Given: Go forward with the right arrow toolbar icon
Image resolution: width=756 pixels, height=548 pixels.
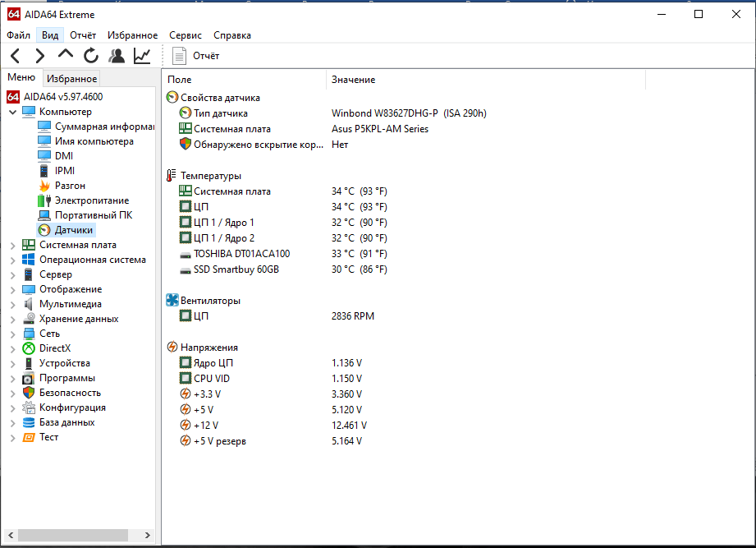Looking at the screenshot, I should (40, 56).
